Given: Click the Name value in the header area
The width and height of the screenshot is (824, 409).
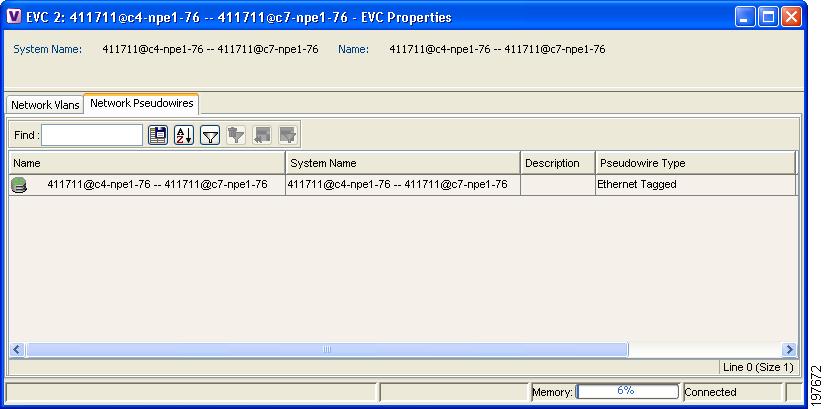Looking at the screenshot, I should click(497, 49).
